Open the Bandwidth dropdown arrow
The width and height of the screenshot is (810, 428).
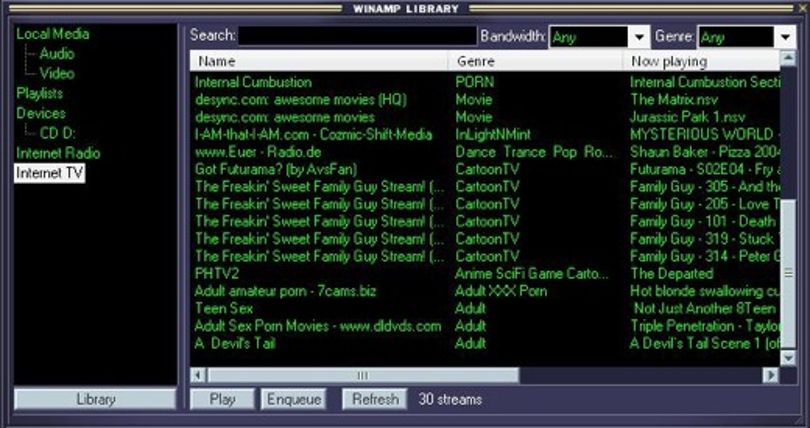pos(640,37)
